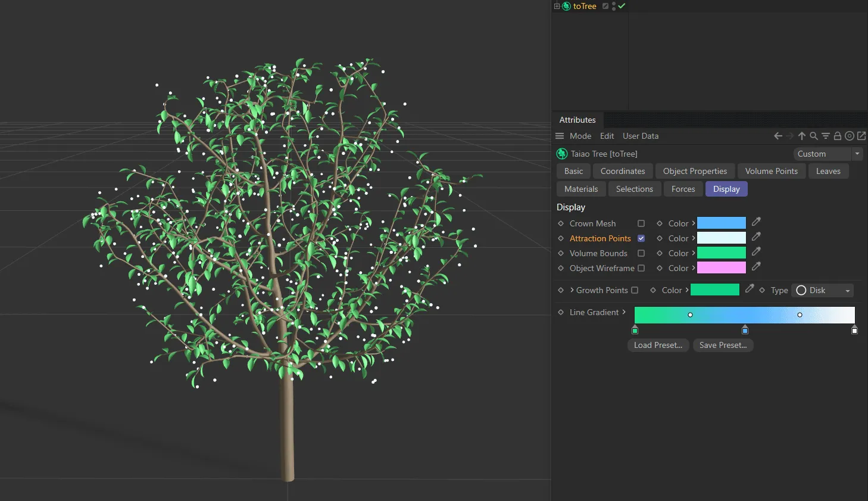This screenshot has width=868, height=501.
Task: Click the back arrow in Attributes toolbar
Action: coord(778,136)
